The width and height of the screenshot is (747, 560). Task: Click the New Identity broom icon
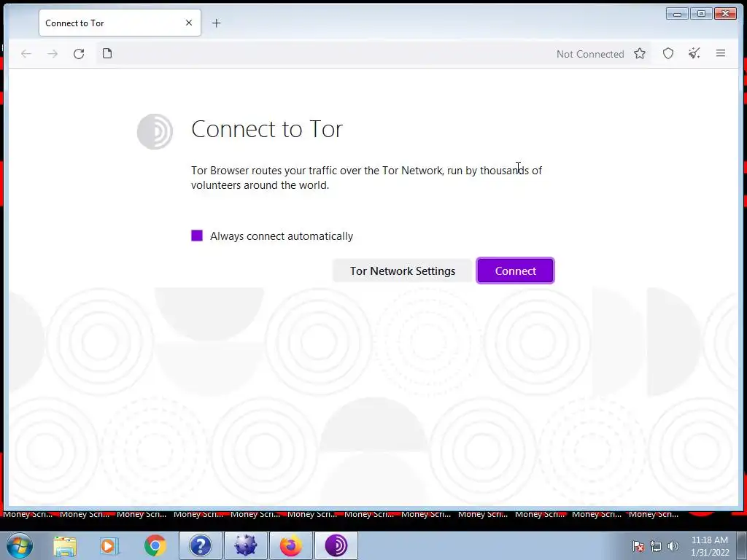[x=694, y=53]
